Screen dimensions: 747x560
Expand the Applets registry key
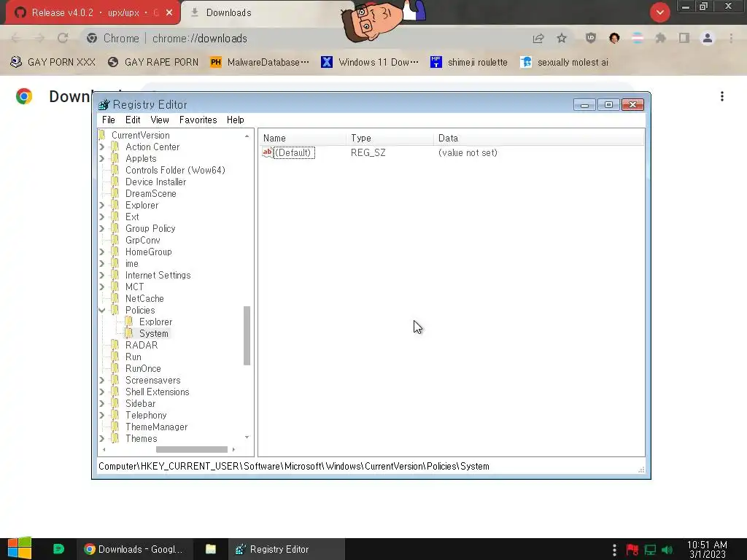(102, 158)
